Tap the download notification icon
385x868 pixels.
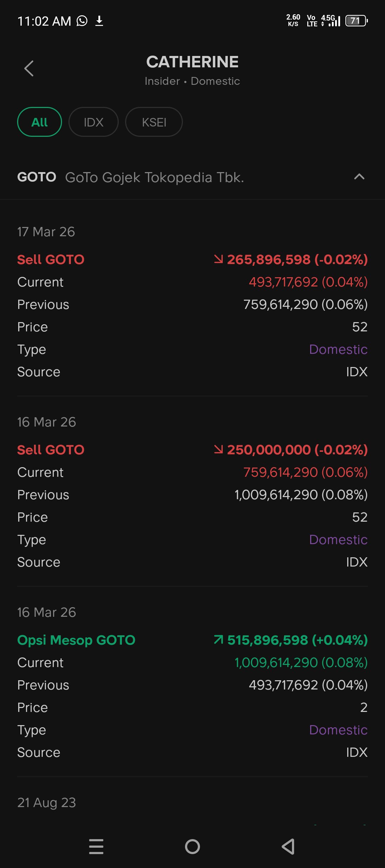99,21
